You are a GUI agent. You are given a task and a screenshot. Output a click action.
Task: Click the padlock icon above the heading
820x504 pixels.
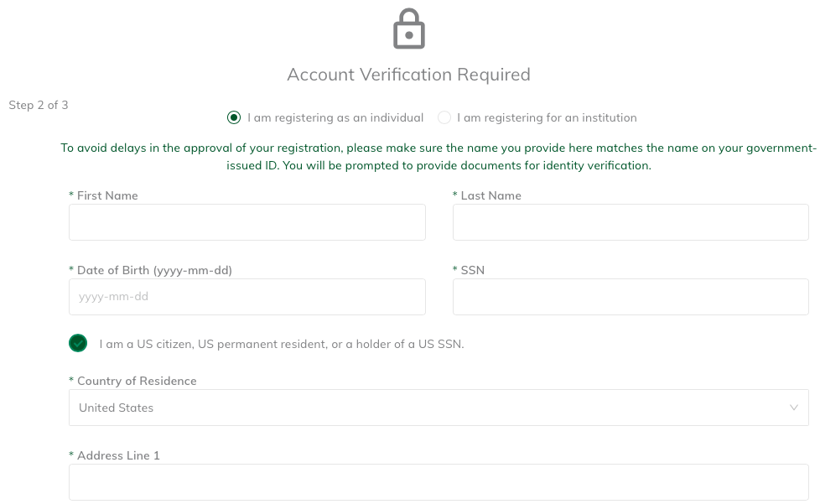pyautogui.click(x=409, y=29)
